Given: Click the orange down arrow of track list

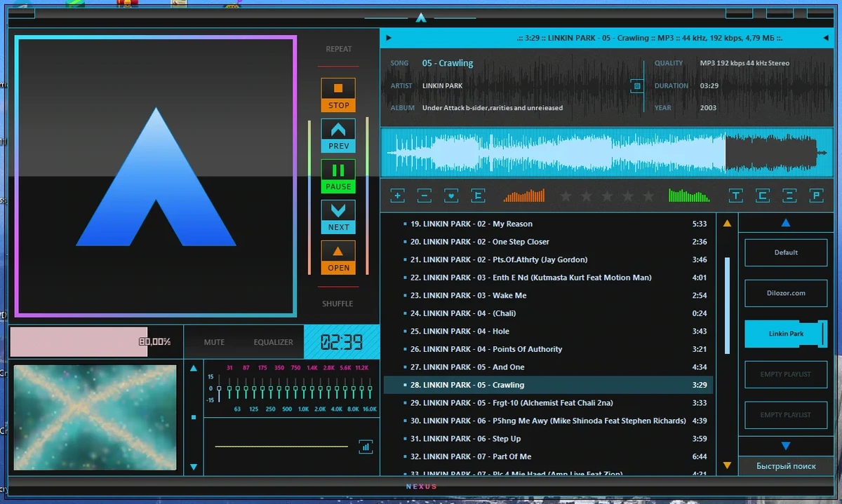Looking at the screenshot, I should click(727, 465).
